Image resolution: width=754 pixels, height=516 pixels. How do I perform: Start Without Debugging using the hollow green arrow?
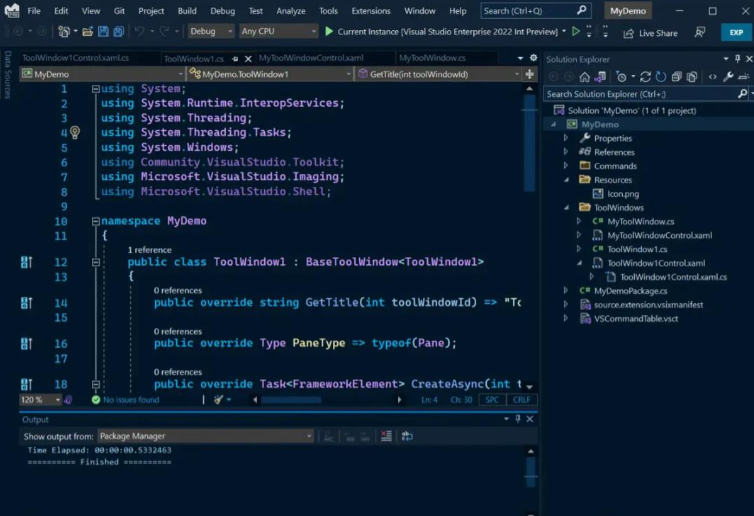tap(576, 32)
